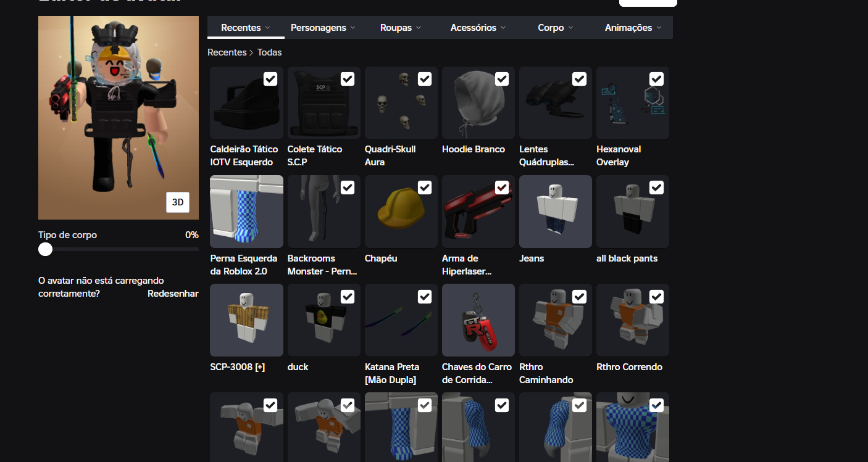Image resolution: width=868 pixels, height=462 pixels.
Task: Toggle the Hoodie Branco checkbox
Action: [502, 79]
